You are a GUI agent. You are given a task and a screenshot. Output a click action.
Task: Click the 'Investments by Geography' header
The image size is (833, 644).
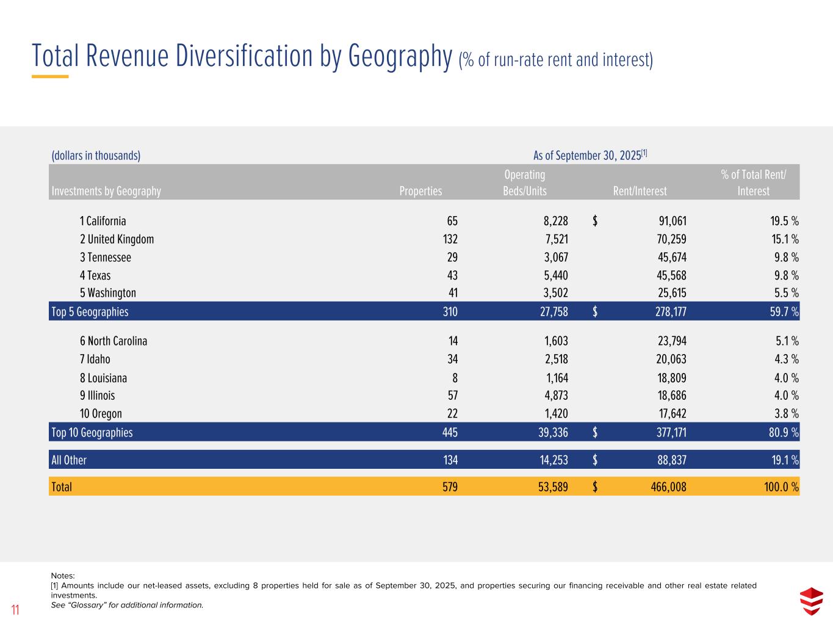pyautogui.click(x=106, y=191)
